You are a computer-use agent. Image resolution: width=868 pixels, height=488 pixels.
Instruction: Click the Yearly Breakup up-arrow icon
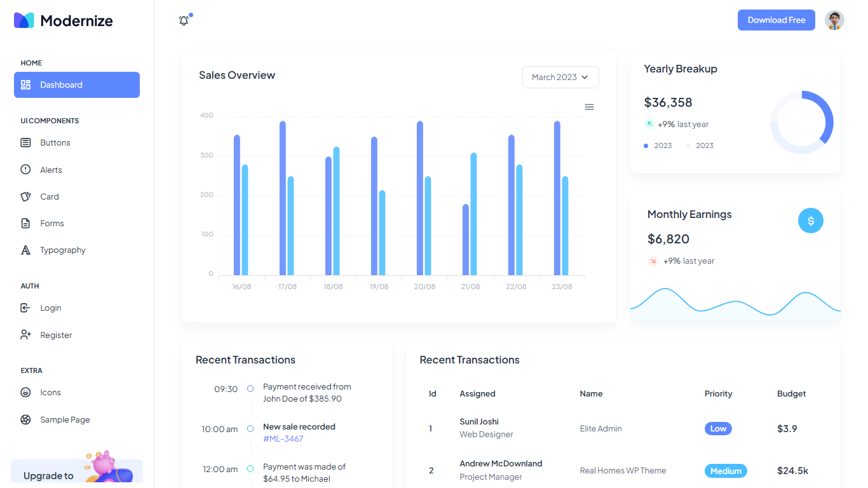click(x=649, y=124)
